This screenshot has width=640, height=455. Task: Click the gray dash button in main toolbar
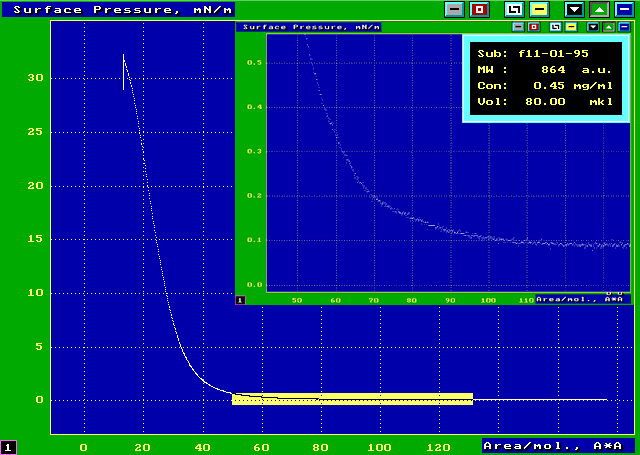tap(454, 9)
